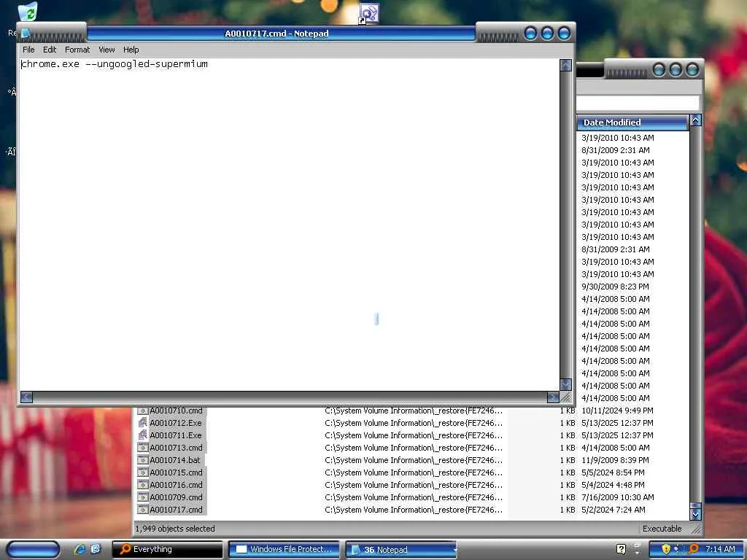Click the Everything list scrollbar down arrow

tap(695, 514)
